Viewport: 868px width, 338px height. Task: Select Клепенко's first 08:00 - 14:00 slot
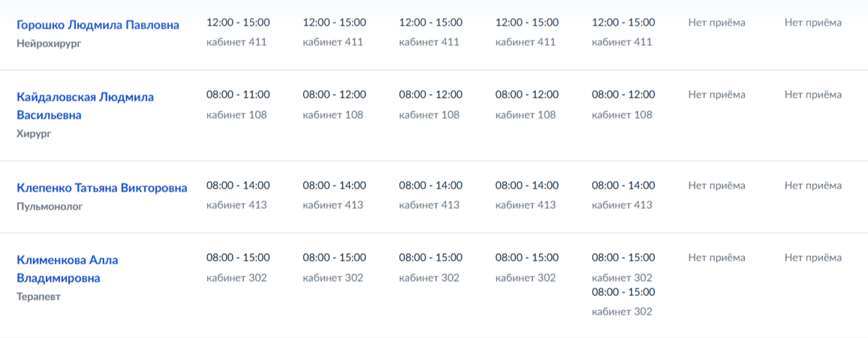coord(238,186)
